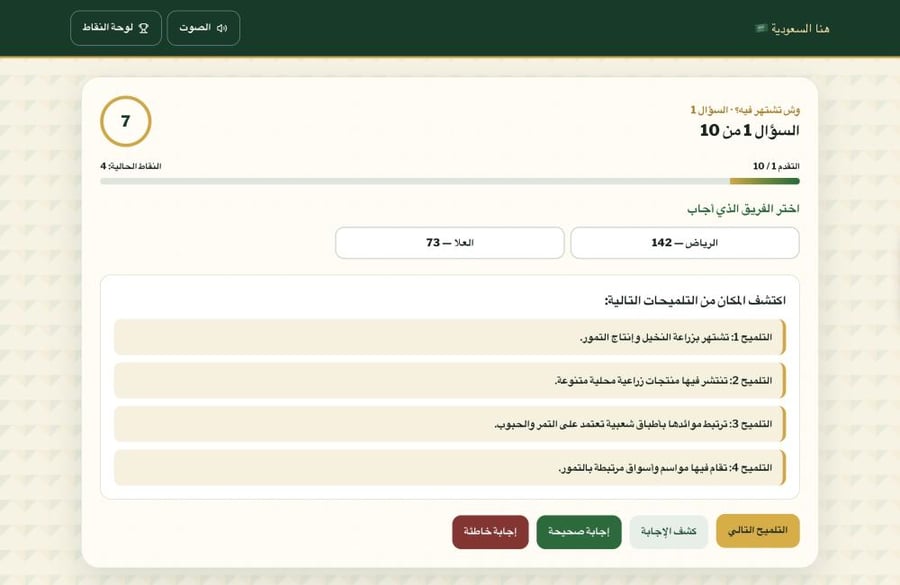Click the trophy icon in لوحة النقاط
The image size is (900, 585).
pyautogui.click(x=143, y=28)
